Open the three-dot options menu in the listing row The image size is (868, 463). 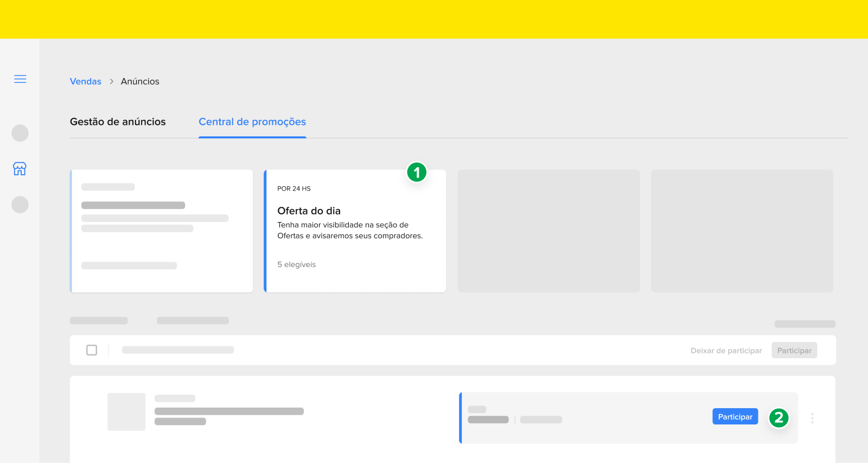(x=812, y=418)
